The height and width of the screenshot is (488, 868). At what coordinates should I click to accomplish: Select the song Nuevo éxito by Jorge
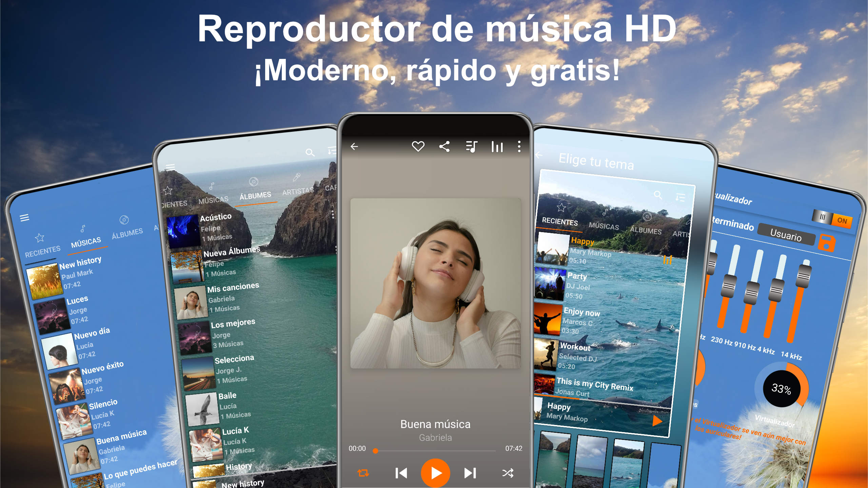coord(86,383)
